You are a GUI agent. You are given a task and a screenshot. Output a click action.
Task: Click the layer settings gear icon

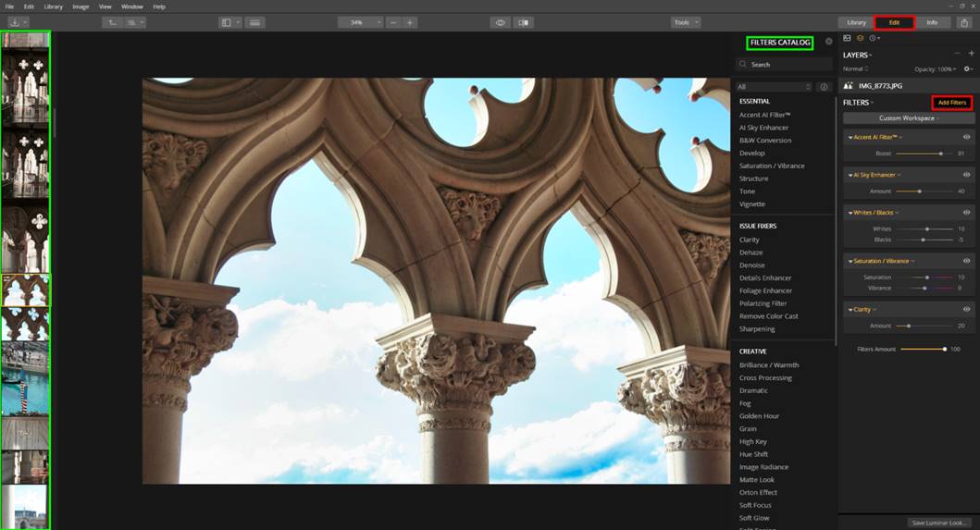point(967,68)
